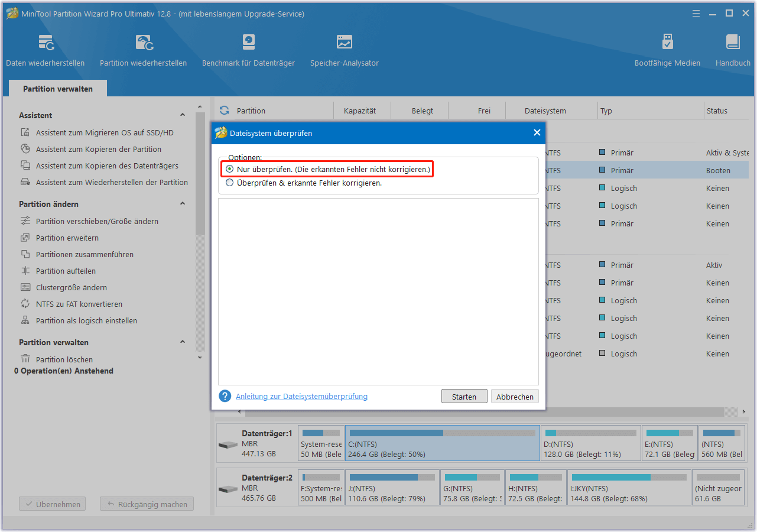Click the hamburger menu icon in title bar

click(x=697, y=13)
